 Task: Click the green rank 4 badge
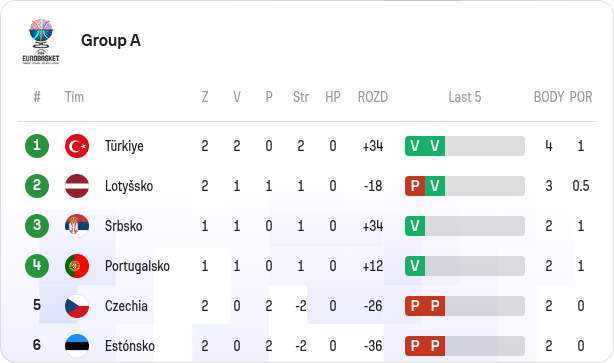pos(37,266)
